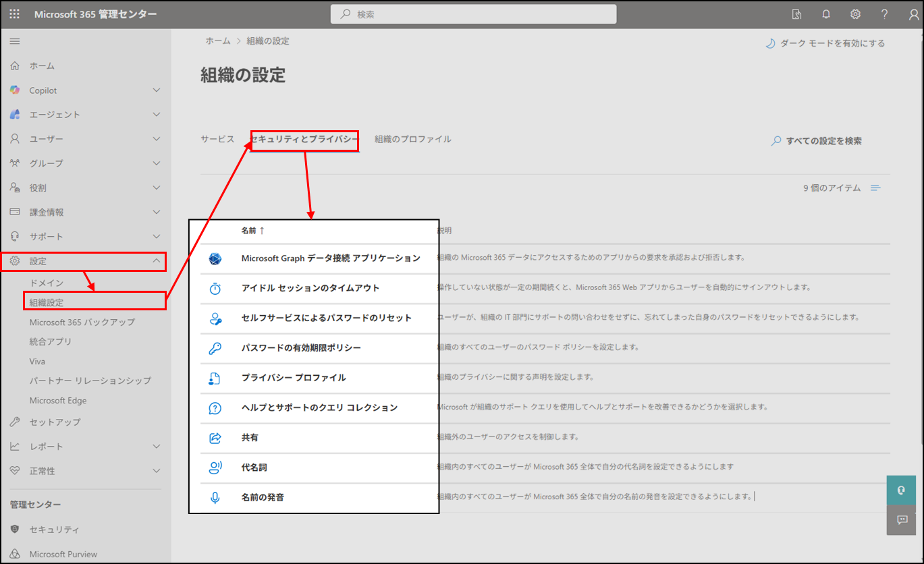Open 統合アプリ submenu item
The width and height of the screenshot is (924, 564).
coord(51,342)
